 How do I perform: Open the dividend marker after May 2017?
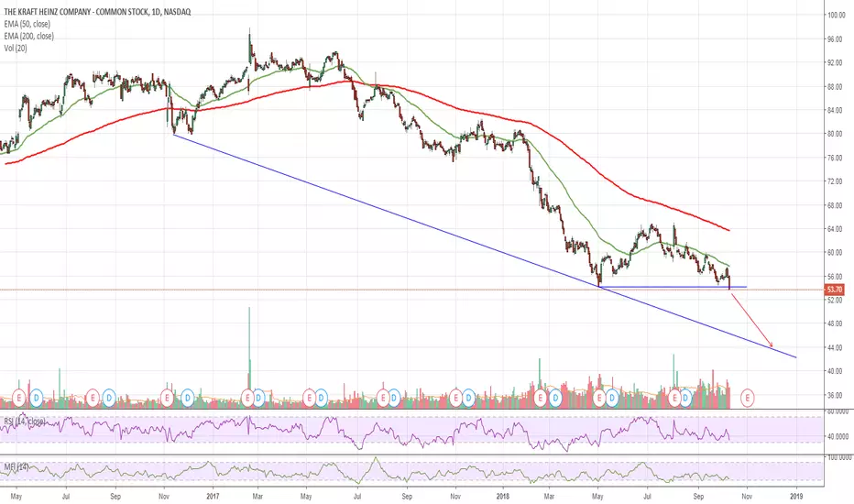(321, 398)
